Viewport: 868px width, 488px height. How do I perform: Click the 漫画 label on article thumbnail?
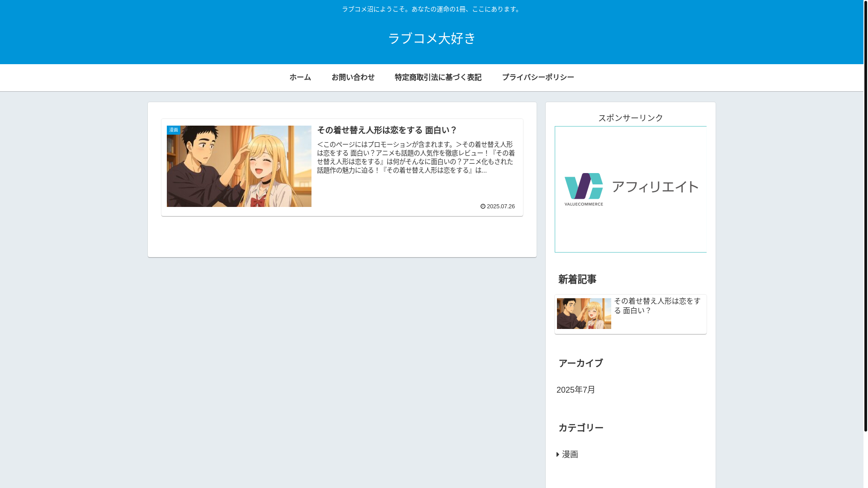[x=174, y=130]
